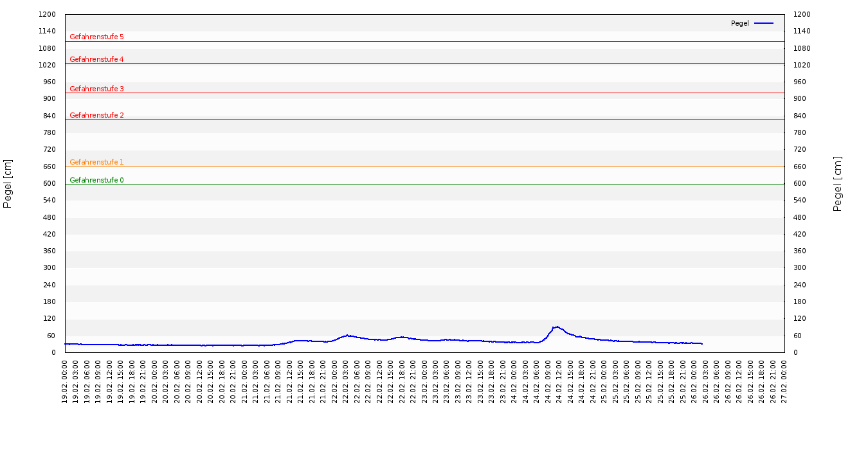This screenshot has height=450, width=868.
Task: Click the 1140 tick on right axis
Action: (801, 31)
